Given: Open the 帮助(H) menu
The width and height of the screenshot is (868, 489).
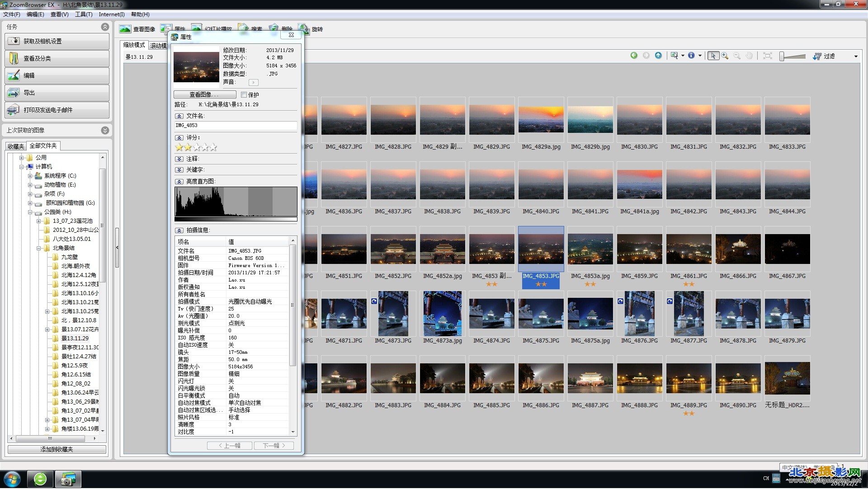Looking at the screenshot, I should coord(140,14).
